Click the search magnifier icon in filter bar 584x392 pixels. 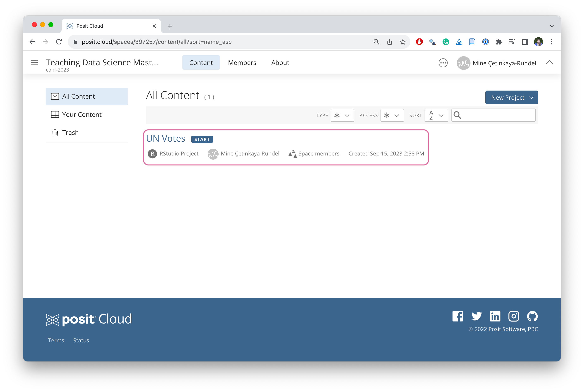pos(457,115)
